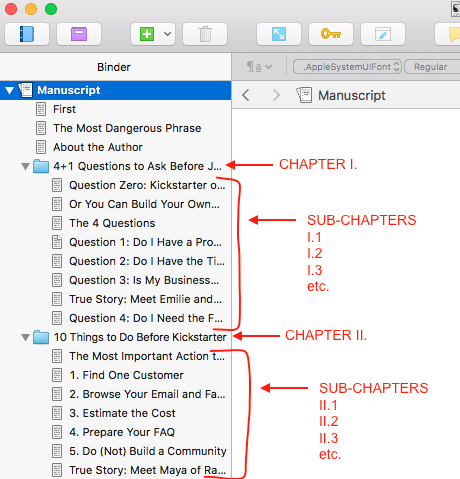Click the Keywords key icon
This screenshot has width=460, height=479.
pyautogui.click(x=331, y=34)
